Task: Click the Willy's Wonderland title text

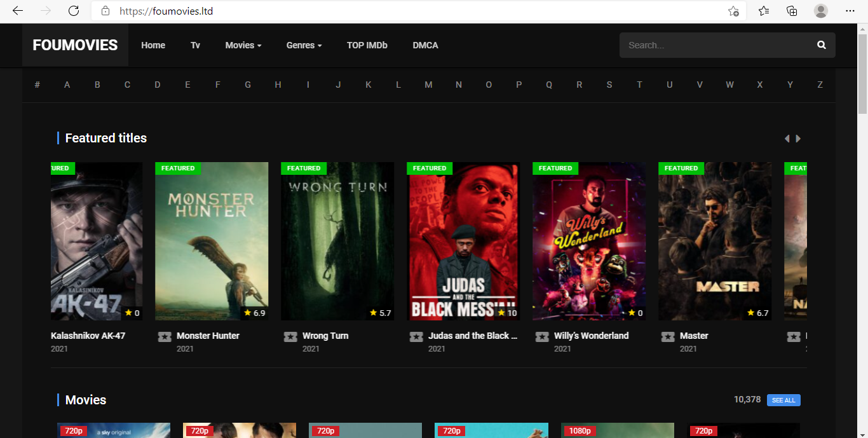Action: click(591, 336)
